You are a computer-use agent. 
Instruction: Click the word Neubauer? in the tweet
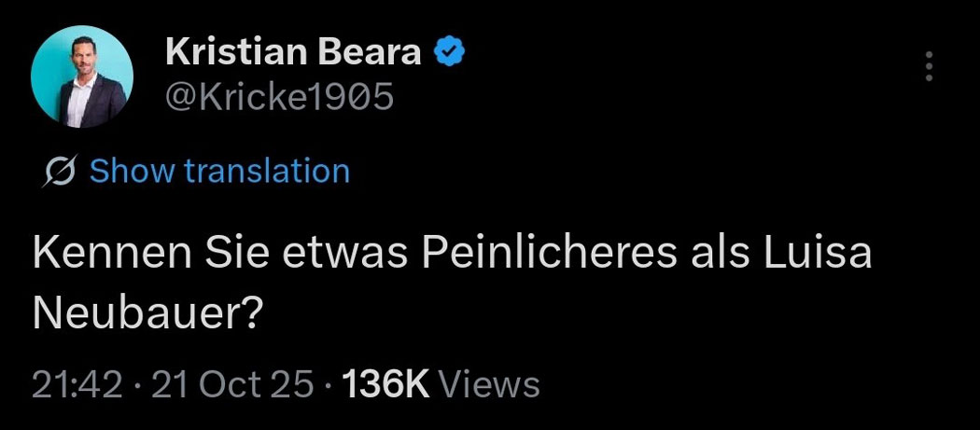146,315
